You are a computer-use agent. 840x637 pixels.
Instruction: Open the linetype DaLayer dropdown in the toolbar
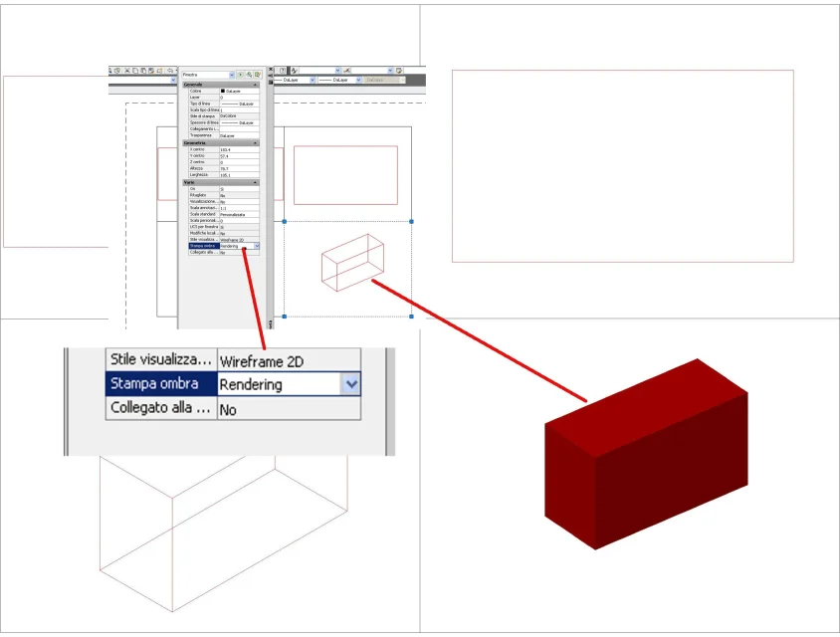pos(313,80)
